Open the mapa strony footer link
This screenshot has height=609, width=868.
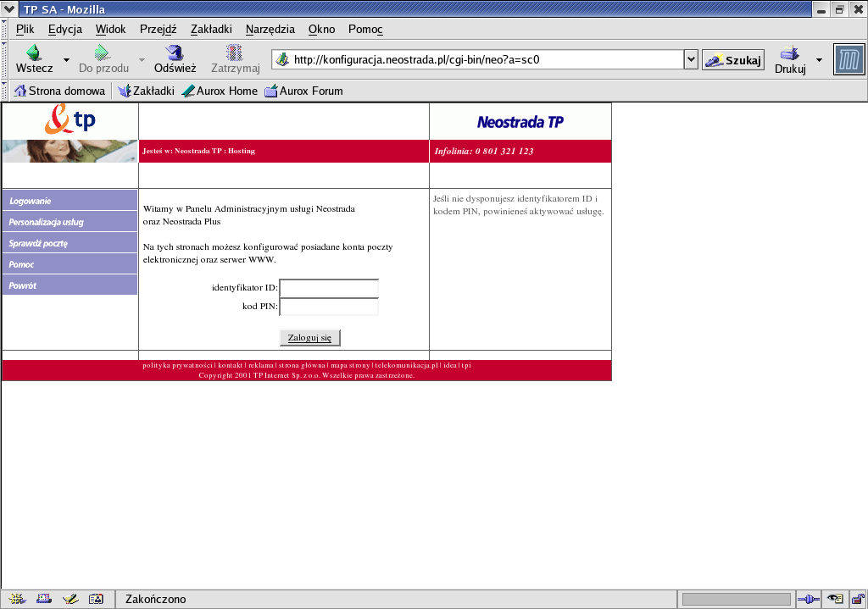pos(350,365)
